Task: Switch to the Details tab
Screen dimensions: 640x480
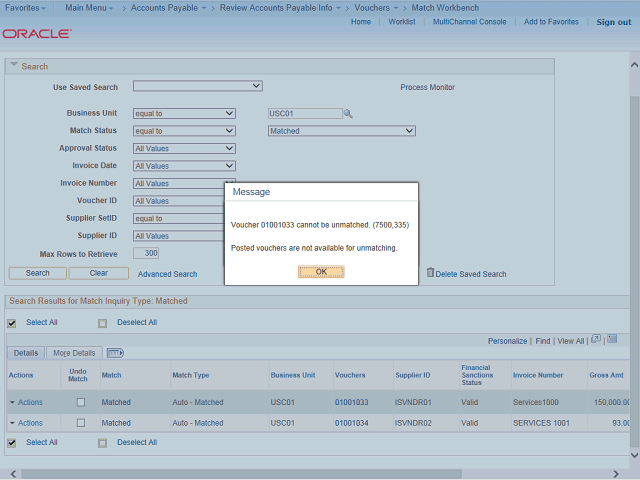Action: point(26,353)
